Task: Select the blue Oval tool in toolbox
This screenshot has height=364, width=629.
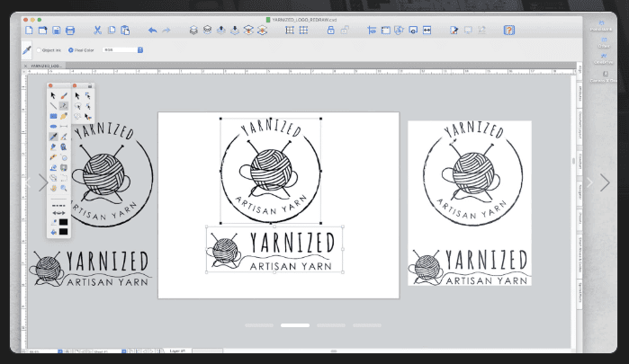Action: tap(53, 127)
